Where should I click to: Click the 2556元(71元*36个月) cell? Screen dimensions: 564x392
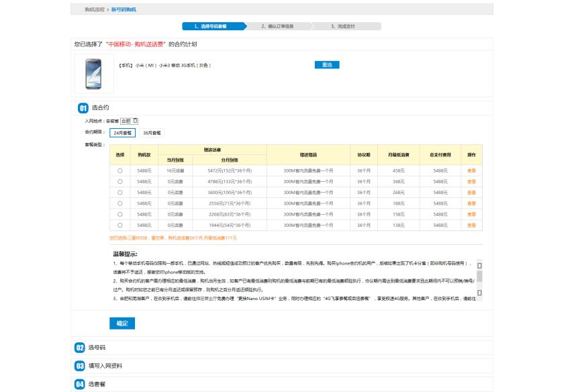230,203
